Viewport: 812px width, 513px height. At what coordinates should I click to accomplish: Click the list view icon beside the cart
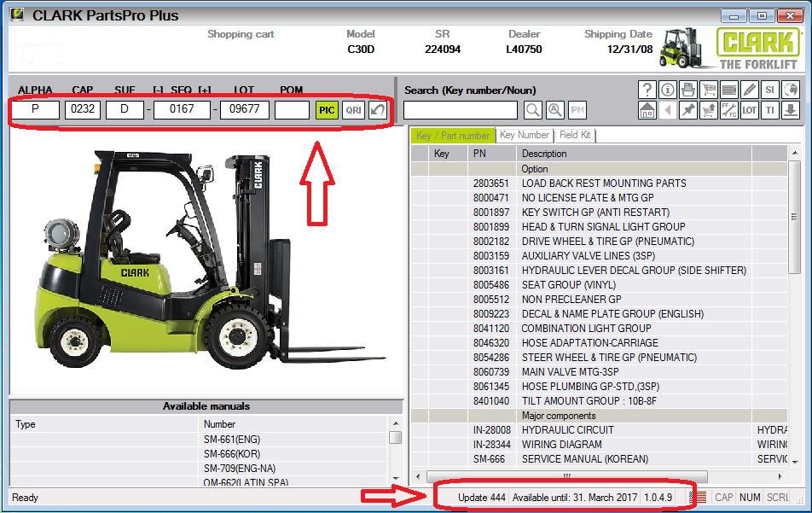pos(729,90)
